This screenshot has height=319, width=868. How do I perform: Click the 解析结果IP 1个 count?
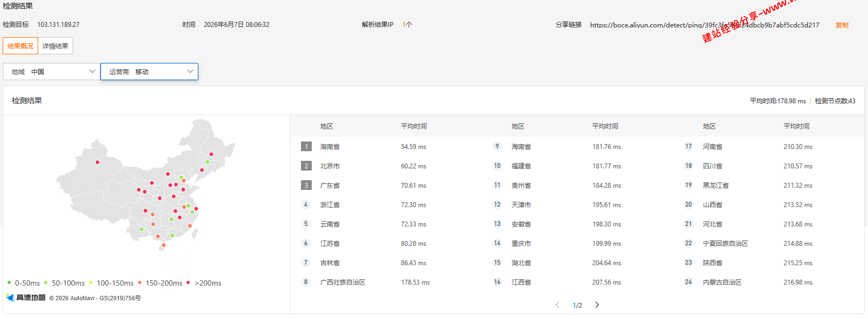coord(407,25)
